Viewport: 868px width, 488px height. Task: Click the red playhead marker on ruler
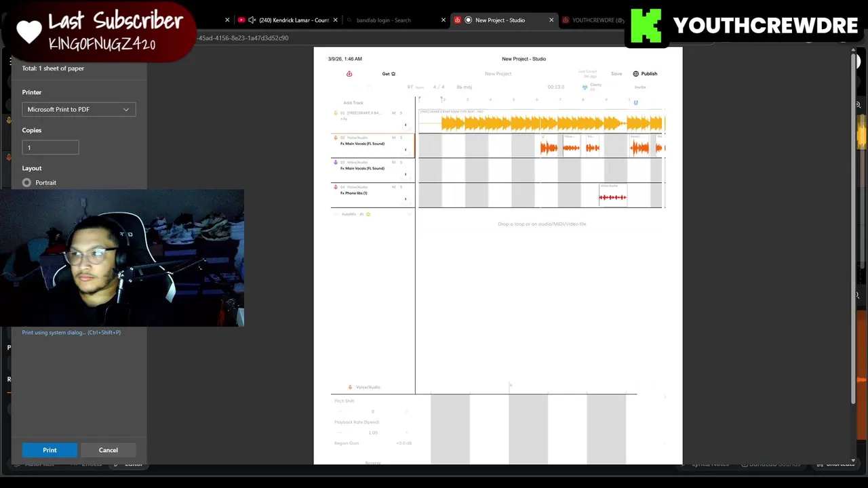[x=442, y=100]
